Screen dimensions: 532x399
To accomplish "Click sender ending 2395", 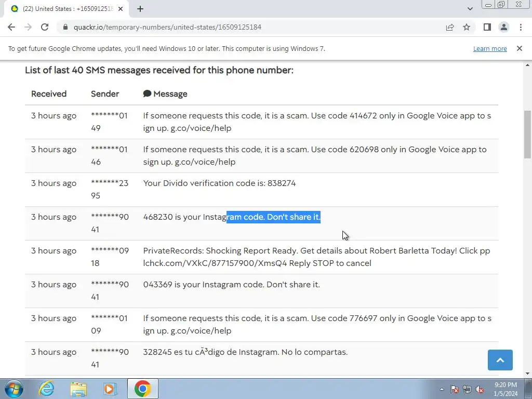I will click(110, 189).
